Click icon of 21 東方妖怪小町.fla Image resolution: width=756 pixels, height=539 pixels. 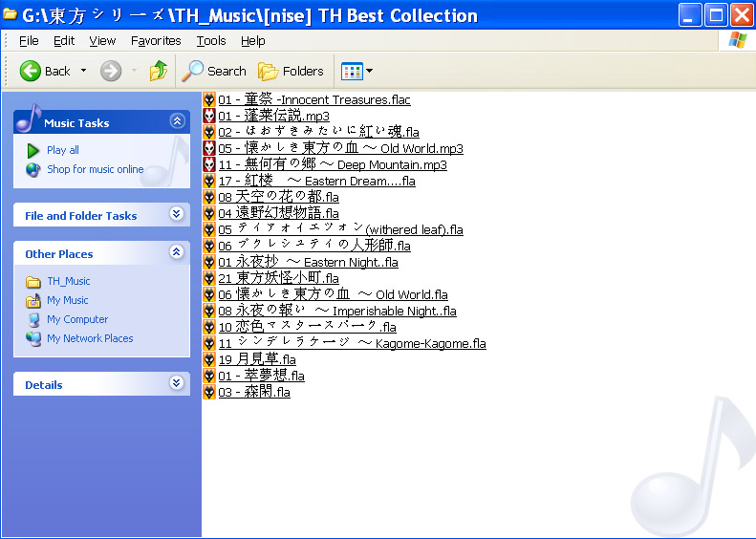point(208,278)
